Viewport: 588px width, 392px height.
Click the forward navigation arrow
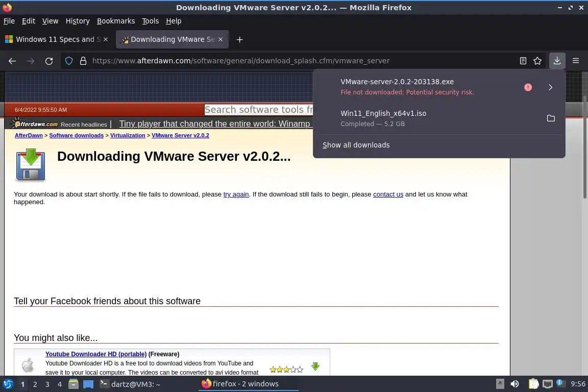(31, 61)
